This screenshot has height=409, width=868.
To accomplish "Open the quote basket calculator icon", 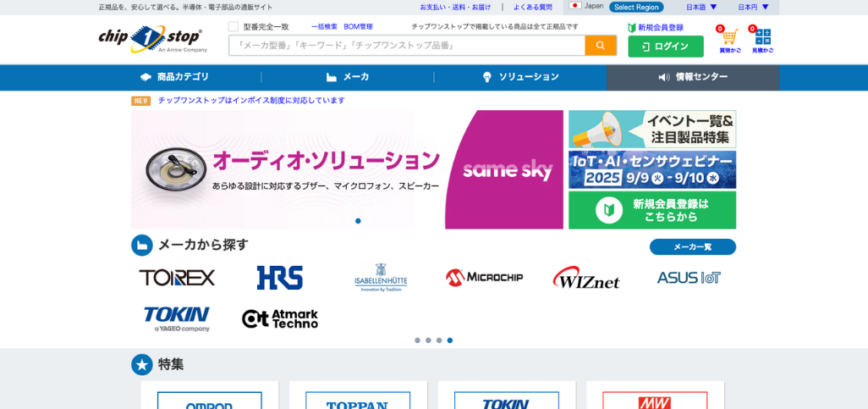I will click(x=762, y=38).
